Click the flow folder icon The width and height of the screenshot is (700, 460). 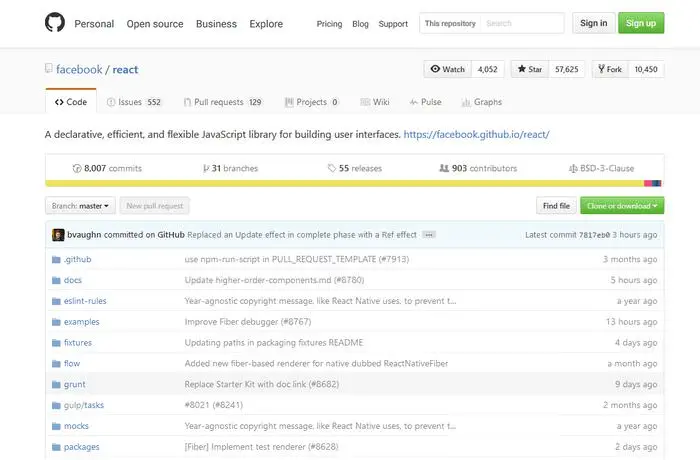tap(56, 364)
